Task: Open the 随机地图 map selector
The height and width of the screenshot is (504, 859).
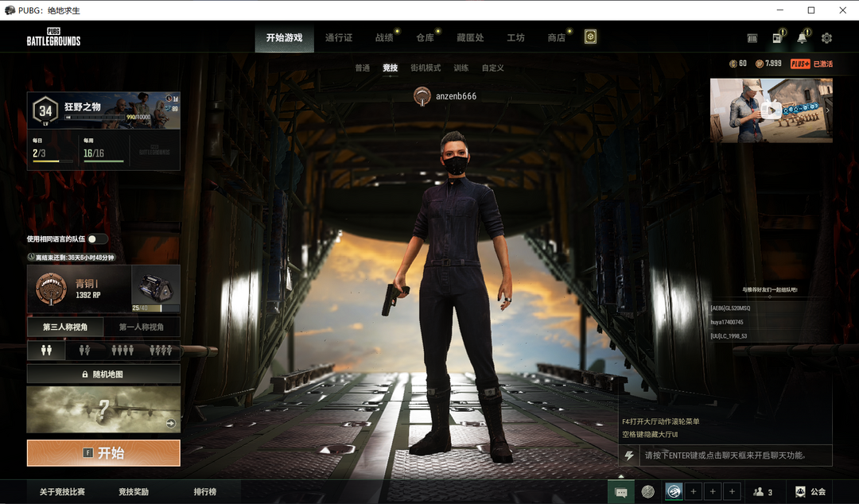Action: [103, 374]
